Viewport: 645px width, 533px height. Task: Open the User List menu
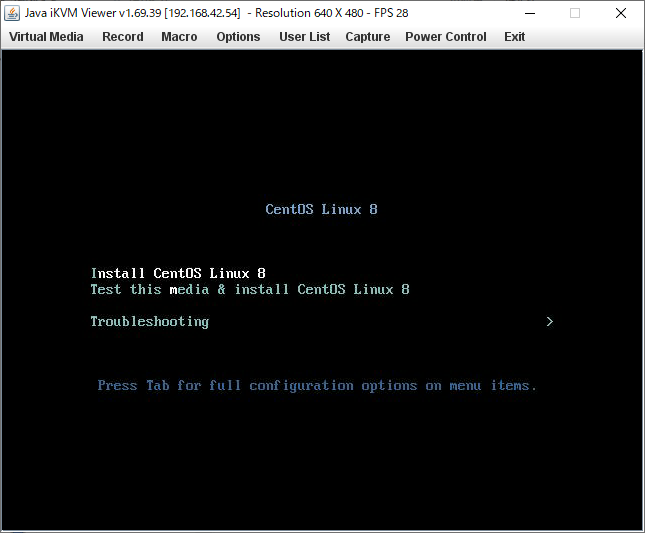point(304,37)
